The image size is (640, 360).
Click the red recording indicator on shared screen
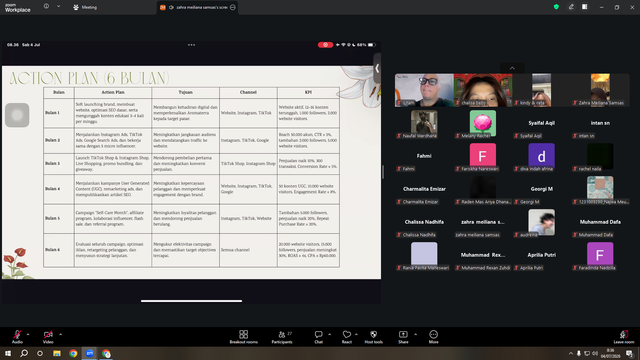(325, 45)
